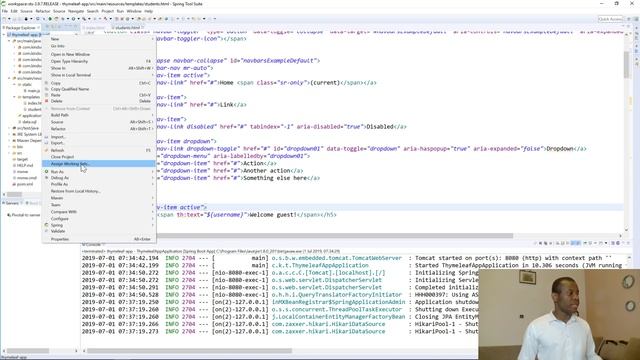Expand the Maven submenu arrow

click(153, 198)
